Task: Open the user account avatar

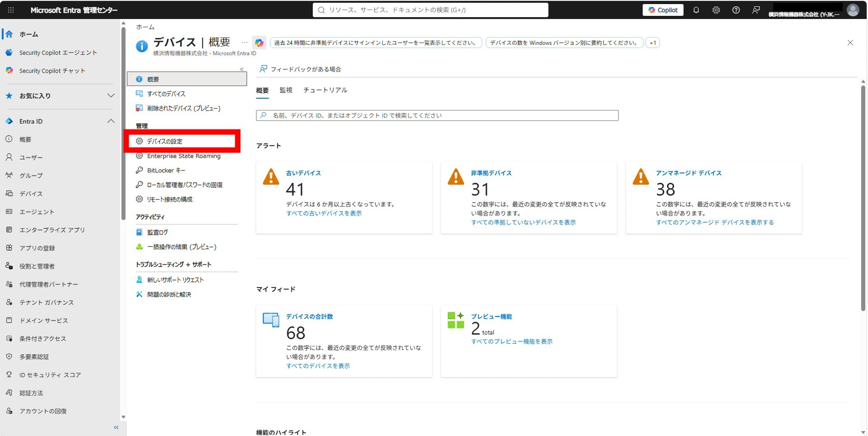Action: point(853,10)
